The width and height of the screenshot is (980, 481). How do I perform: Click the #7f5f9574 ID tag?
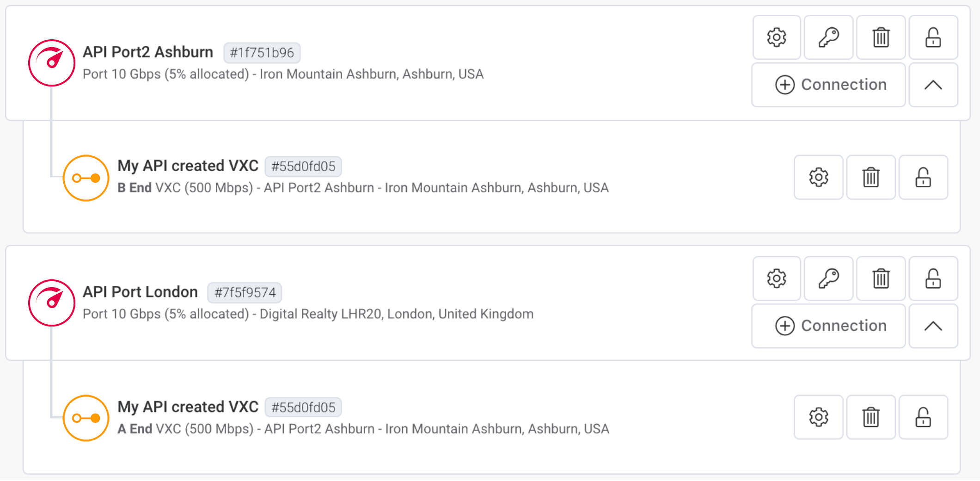click(x=245, y=292)
